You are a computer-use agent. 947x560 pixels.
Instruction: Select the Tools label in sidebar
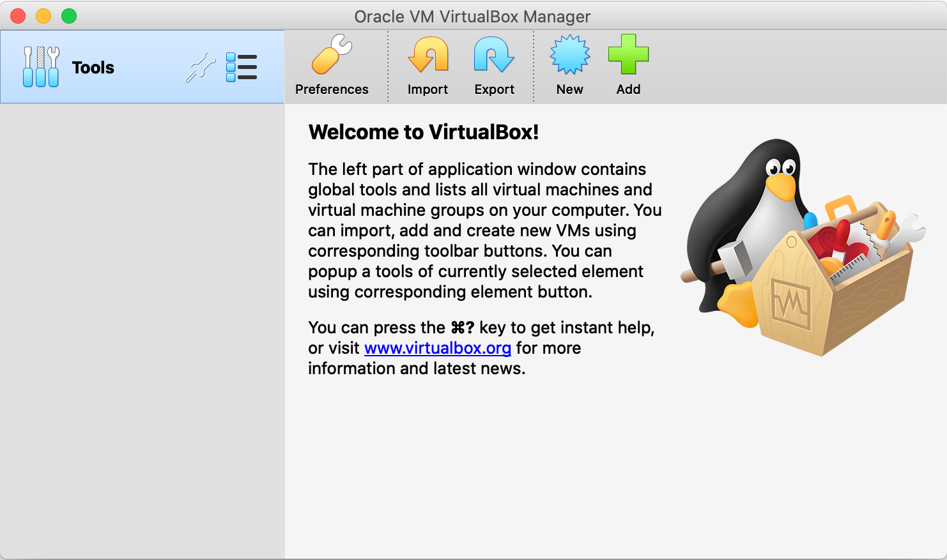pos(93,68)
